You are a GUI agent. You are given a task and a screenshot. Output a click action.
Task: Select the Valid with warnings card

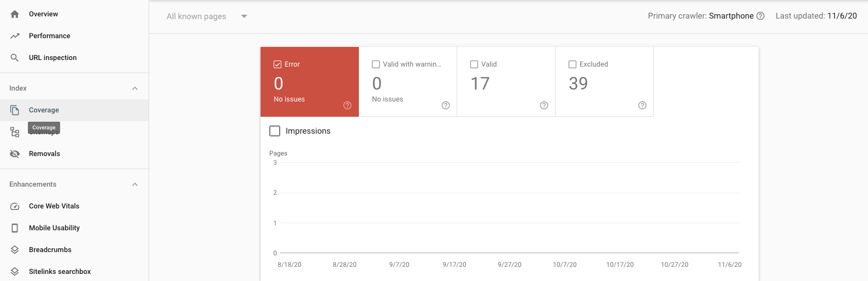tap(408, 82)
